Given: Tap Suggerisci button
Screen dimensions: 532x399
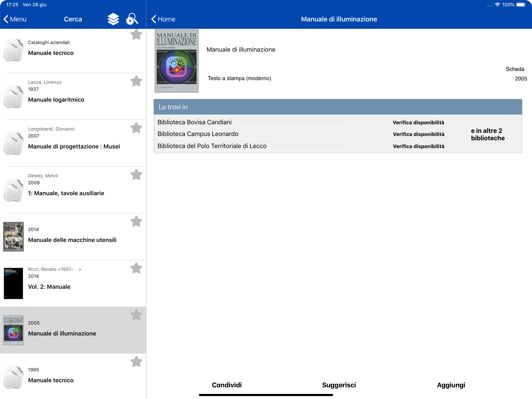Looking at the screenshot, I should [339, 385].
